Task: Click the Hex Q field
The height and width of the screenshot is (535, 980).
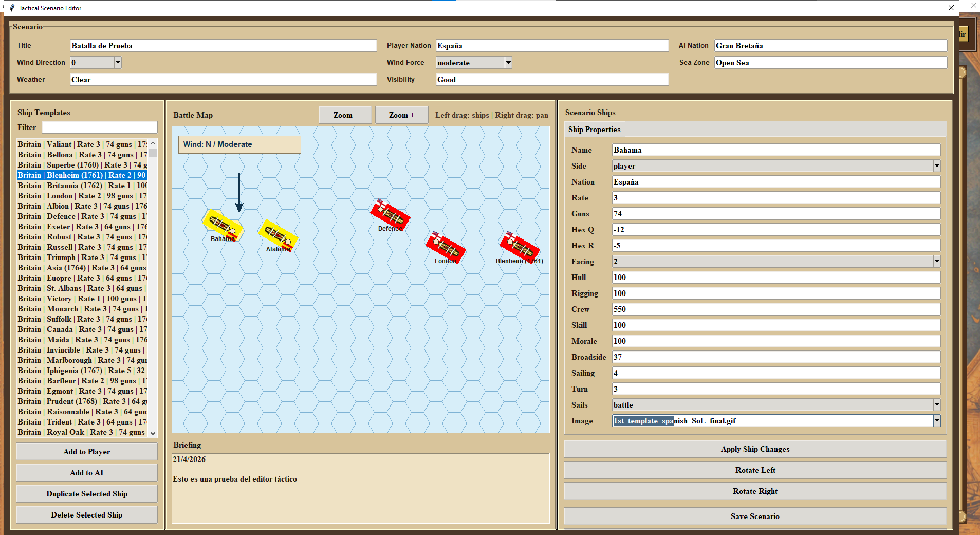Action: tap(776, 229)
